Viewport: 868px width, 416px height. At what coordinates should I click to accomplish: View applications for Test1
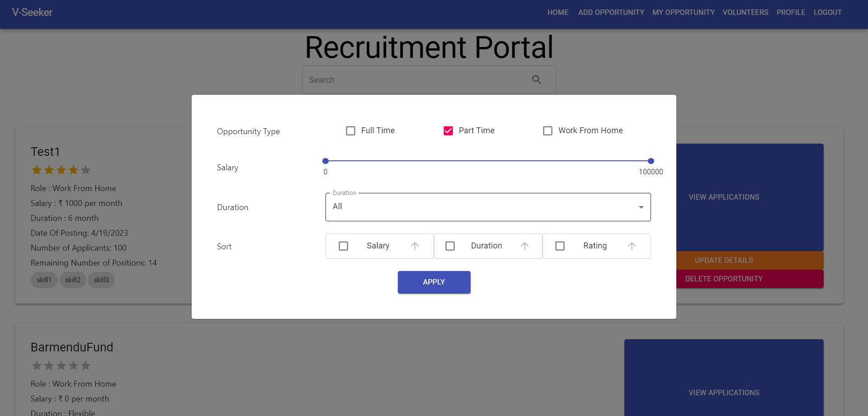click(724, 197)
